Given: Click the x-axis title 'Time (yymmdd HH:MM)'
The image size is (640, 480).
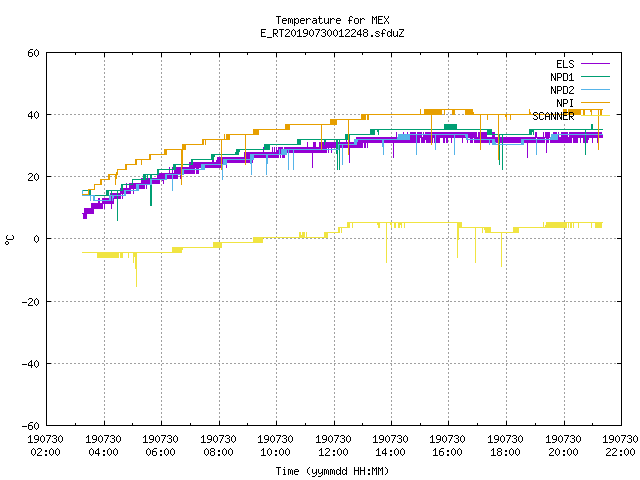Looking at the screenshot, I should (332, 471).
